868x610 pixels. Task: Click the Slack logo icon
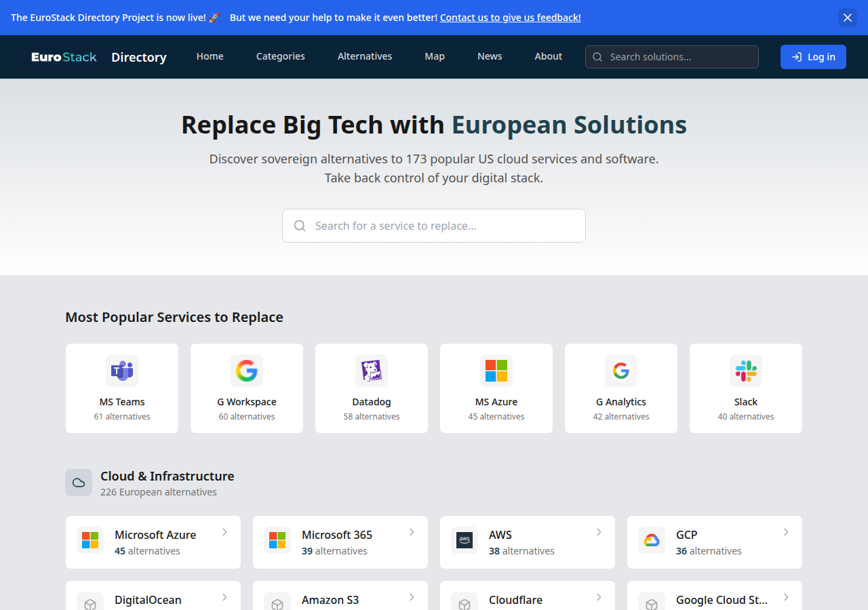pyautogui.click(x=746, y=371)
